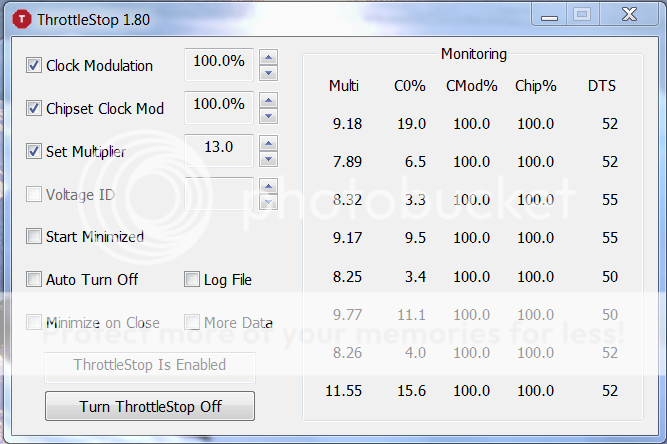
Task: Disable the Chipset Clock Mod checkbox
Action: [x=34, y=108]
